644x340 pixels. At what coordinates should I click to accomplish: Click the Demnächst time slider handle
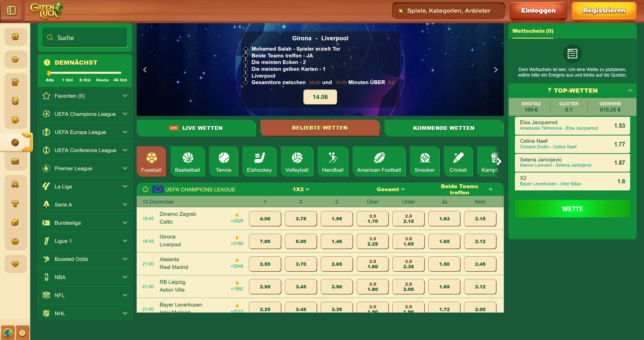point(49,73)
